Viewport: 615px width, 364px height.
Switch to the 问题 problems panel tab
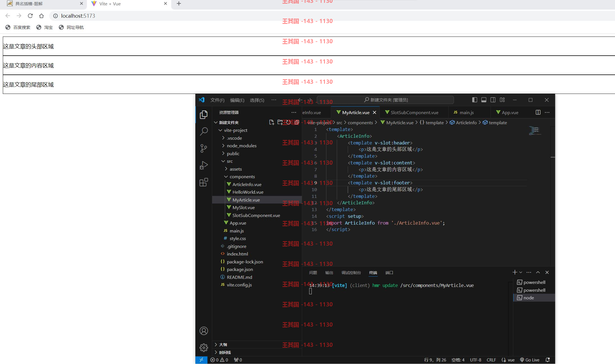coord(313,273)
